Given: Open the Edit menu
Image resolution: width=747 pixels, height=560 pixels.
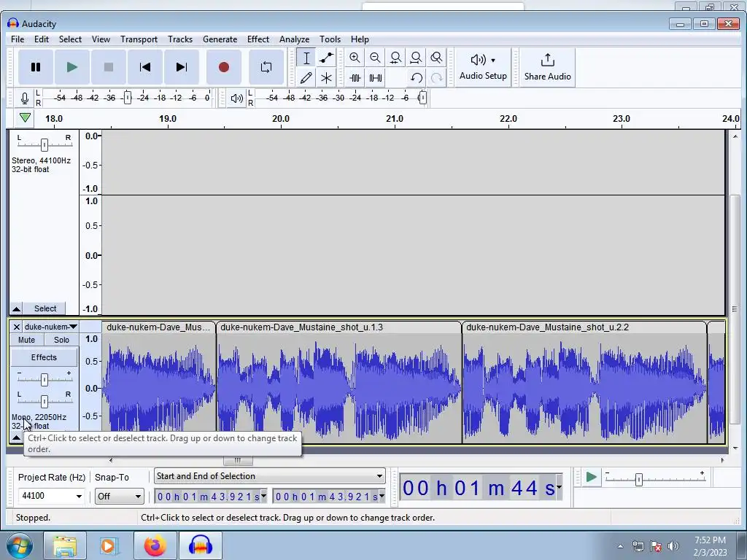Looking at the screenshot, I should (42, 39).
